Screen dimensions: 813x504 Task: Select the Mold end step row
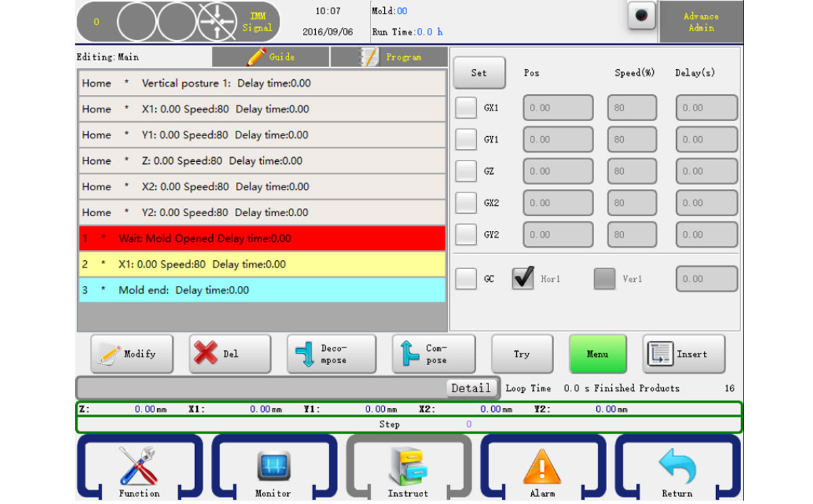click(262, 290)
